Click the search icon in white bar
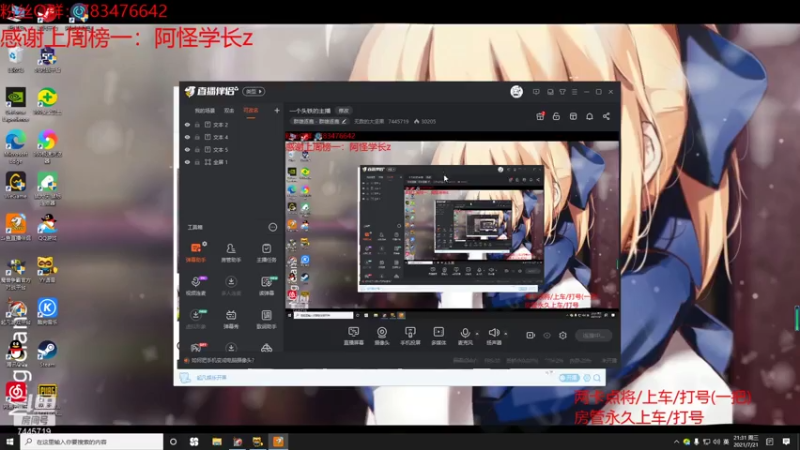This screenshot has width=800, height=450. click(596, 378)
